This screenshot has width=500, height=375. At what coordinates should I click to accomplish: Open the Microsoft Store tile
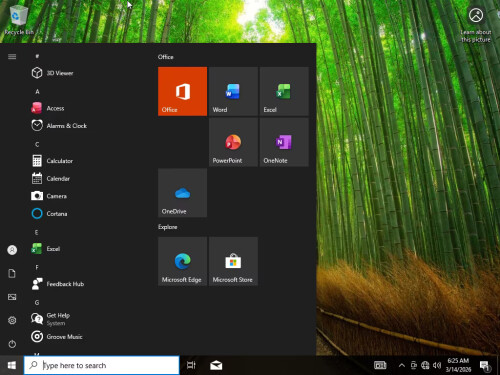(x=233, y=262)
